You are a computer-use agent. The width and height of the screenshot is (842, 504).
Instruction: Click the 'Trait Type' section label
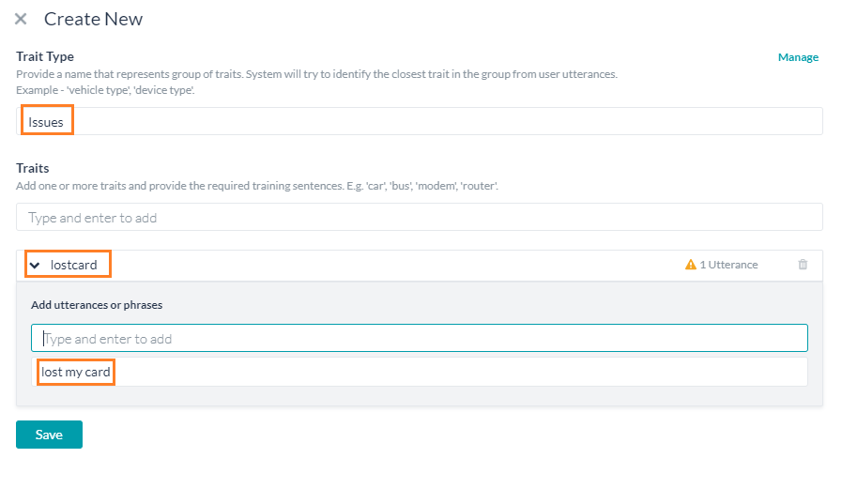(45, 56)
